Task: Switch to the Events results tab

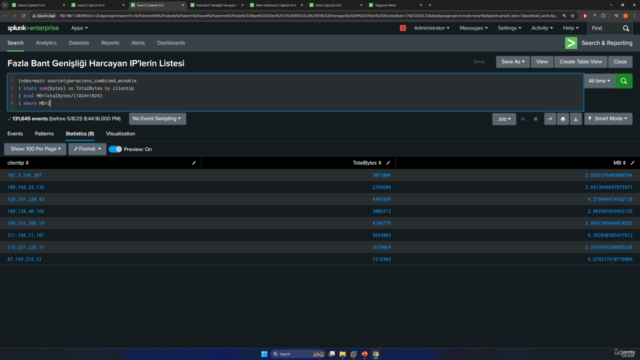Action: pos(15,133)
